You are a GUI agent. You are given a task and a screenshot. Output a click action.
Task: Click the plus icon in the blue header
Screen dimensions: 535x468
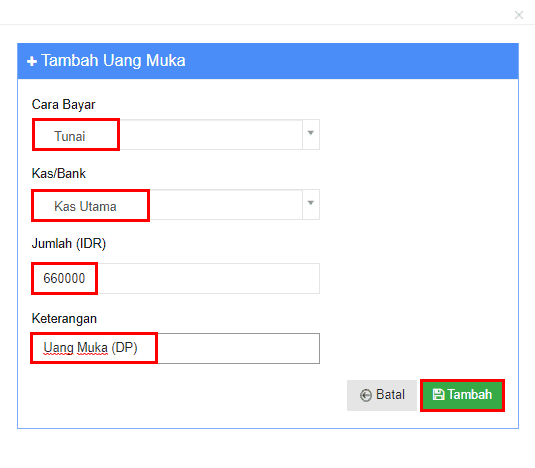pos(32,61)
